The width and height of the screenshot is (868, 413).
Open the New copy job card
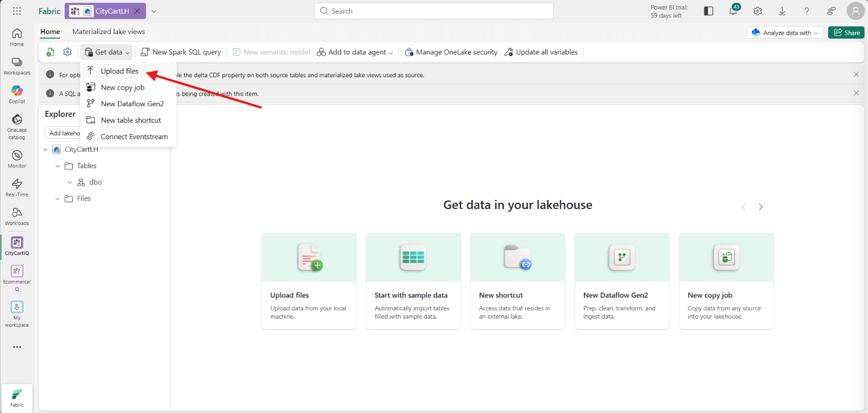[726, 281]
